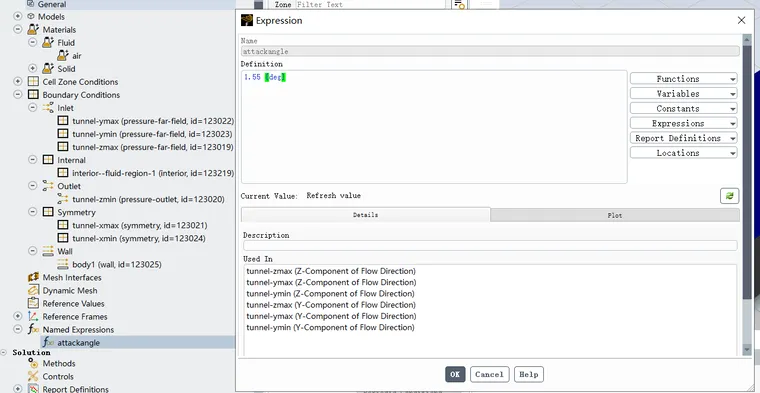Select tunnel-zmax (Z-Component of Flow Direction) entry
Viewport: 760px width, 393px height.
pyautogui.click(x=331, y=271)
